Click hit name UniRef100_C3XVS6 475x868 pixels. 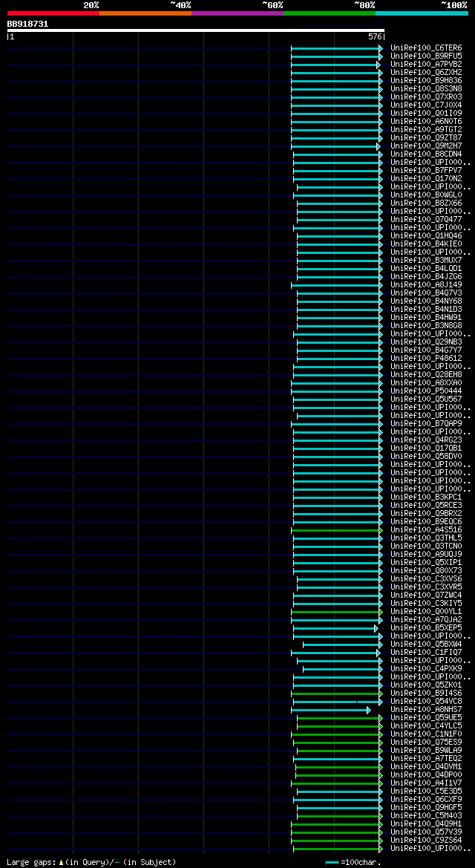(426, 579)
